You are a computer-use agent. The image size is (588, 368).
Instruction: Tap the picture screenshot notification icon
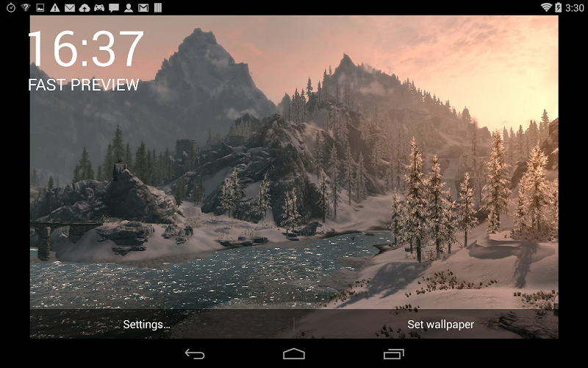coord(40,7)
